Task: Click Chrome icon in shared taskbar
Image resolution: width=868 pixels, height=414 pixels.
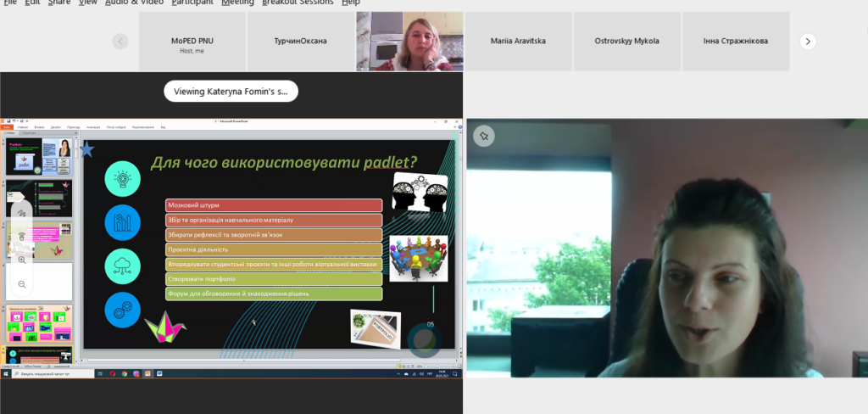Action: point(124,374)
